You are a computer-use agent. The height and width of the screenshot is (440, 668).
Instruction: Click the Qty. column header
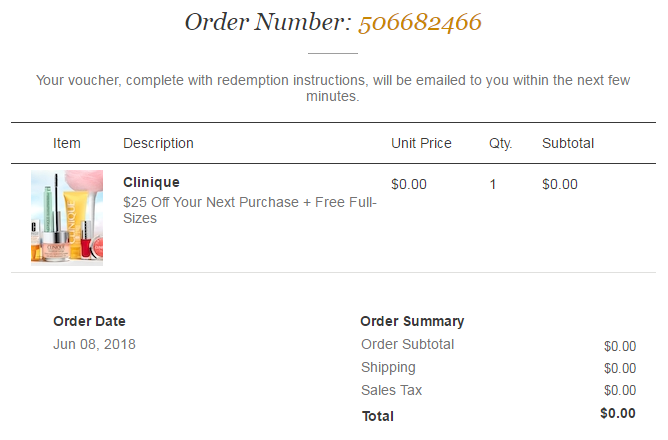point(500,143)
